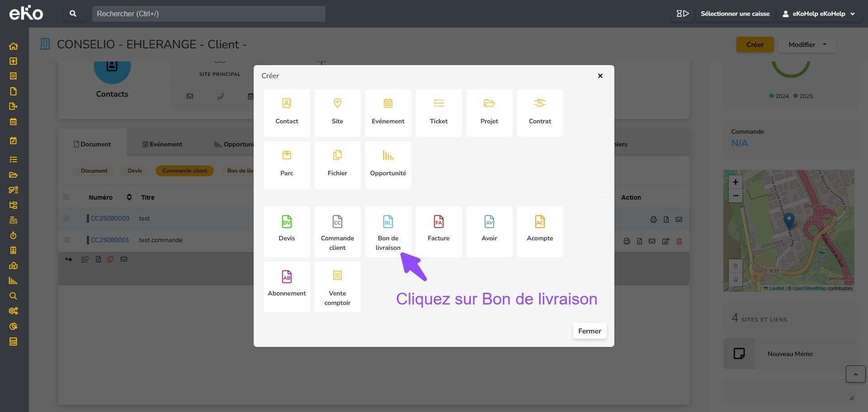The height and width of the screenshot is (412, 868).
Task: Click the Ticket tile
Action: 439,112
